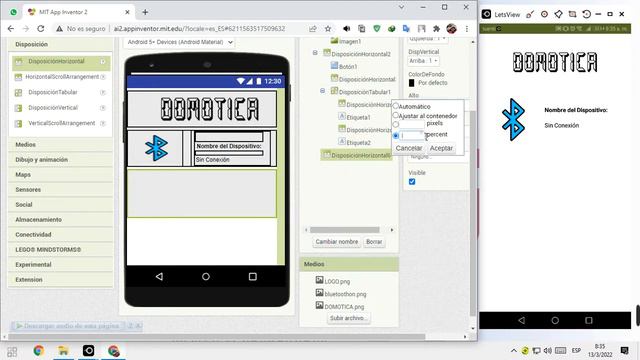
Task: Expand the Almacenamiento palette section
Action: click(x=61, y=220)
